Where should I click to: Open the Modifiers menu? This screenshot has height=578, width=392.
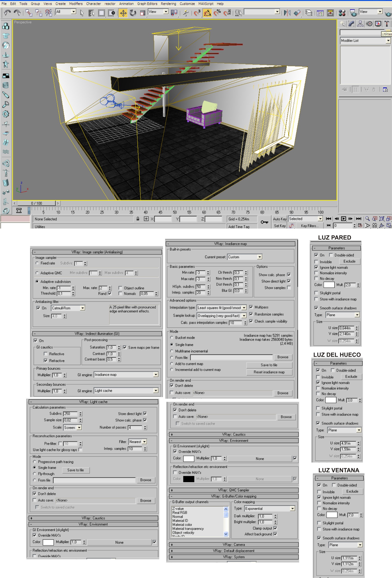pos(76,4)
